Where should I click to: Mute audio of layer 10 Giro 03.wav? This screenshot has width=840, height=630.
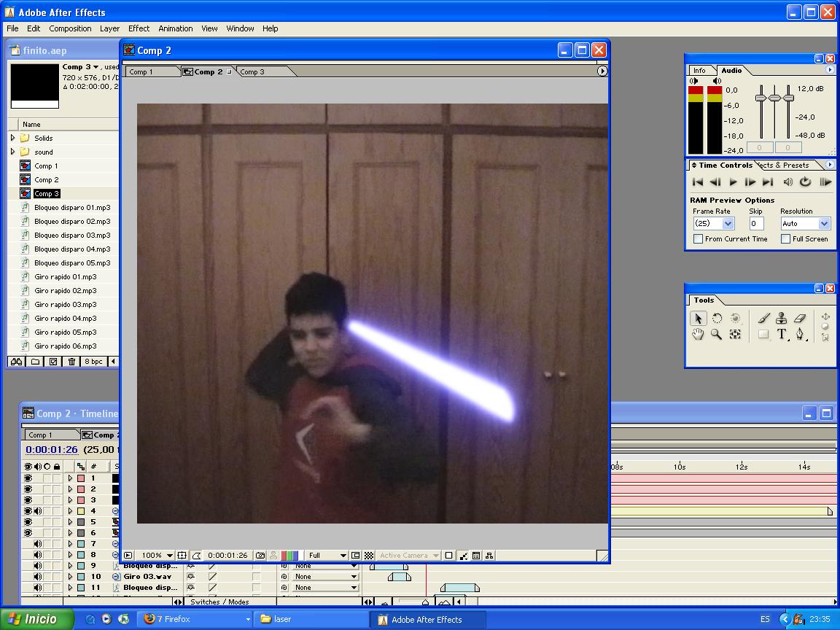[37, 577]
